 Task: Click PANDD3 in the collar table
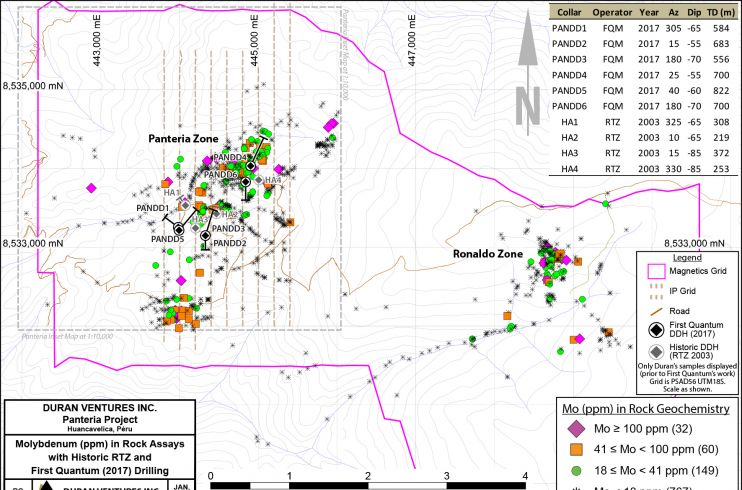point(569,60)
